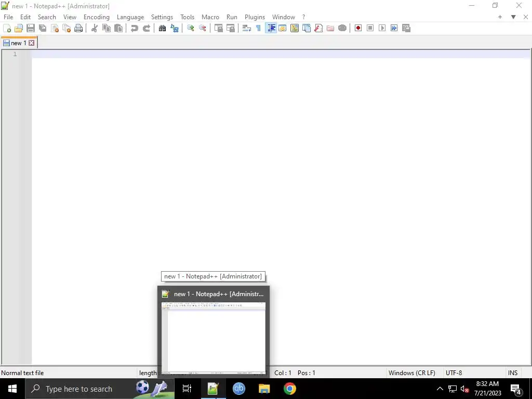Viewport: 532px width, 399px height.
Task: Print the document with the Print icon
Action: 78,28
